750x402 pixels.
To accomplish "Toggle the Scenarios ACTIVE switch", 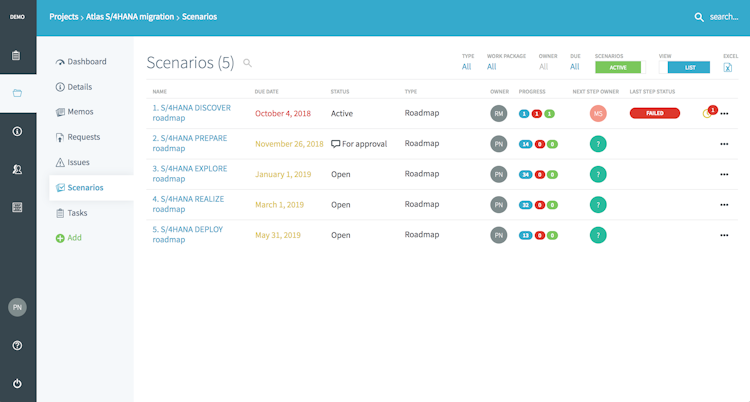I will (620, 67).
